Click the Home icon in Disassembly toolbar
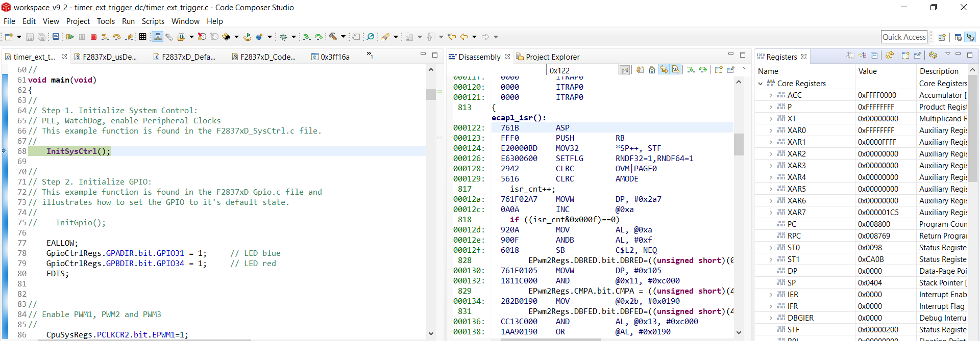 (652, 70)
